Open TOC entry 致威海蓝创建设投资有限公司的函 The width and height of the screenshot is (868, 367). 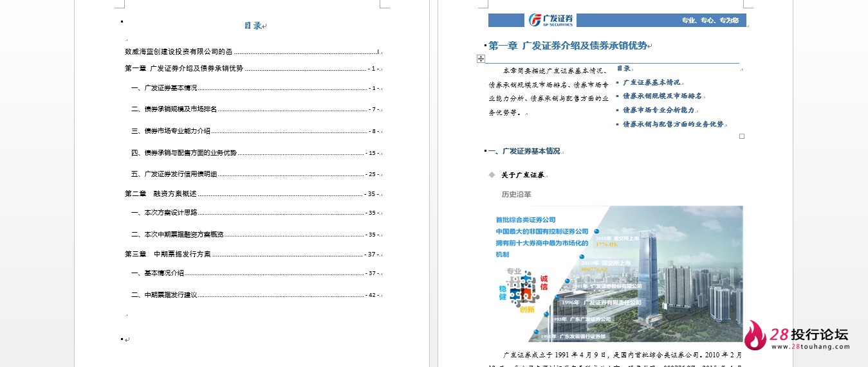(x=254, y=51)
